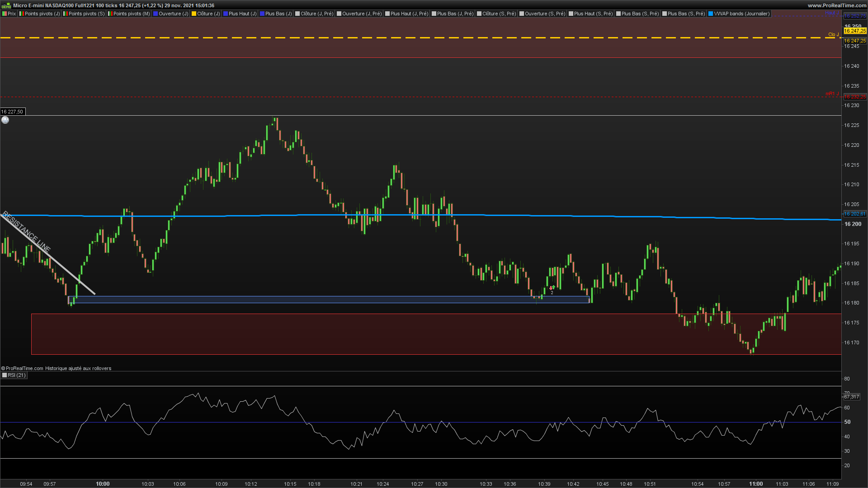868x488 pixels.
Task: Open the Ouverture (S, Pré) indicator settings
Action: tap(544, 14)
